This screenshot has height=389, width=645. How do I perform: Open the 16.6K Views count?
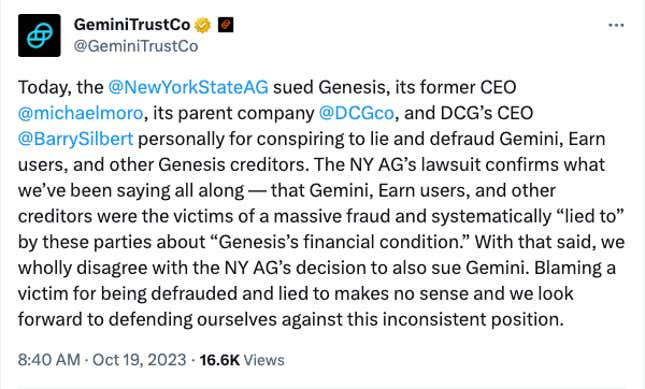point(242,360)
